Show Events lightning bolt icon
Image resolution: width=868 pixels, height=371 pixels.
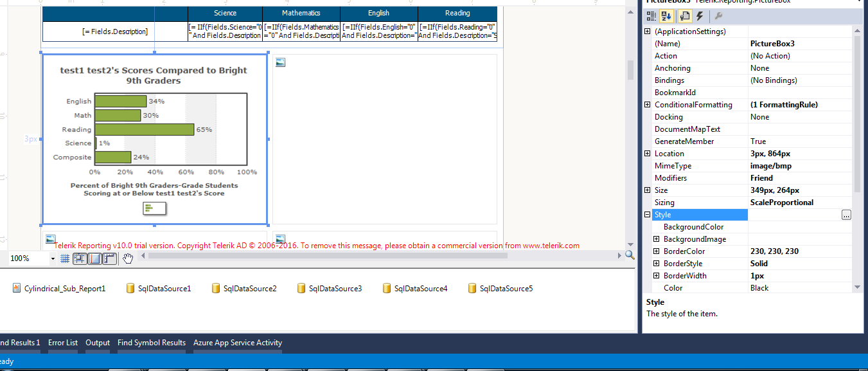click(x=700, y=16)
